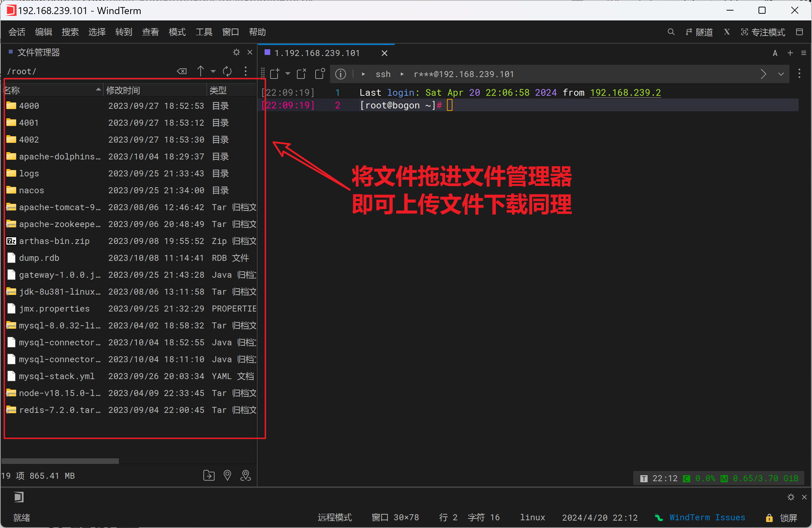Expand the chevron-down in session address bar
Image resolution: width=812 pixels, height=528 pixels.
coord(781,74)
